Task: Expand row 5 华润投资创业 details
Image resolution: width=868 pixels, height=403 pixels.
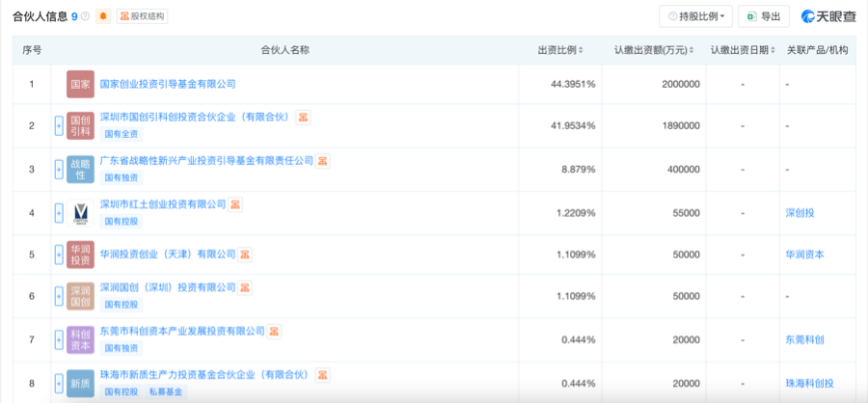Action: [x=58, y=255]
